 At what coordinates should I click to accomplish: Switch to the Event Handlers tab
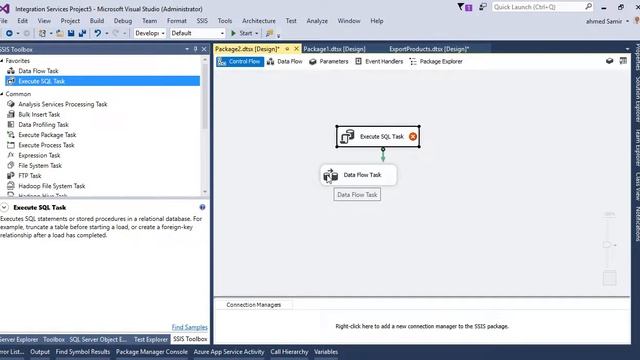[379, 62]
